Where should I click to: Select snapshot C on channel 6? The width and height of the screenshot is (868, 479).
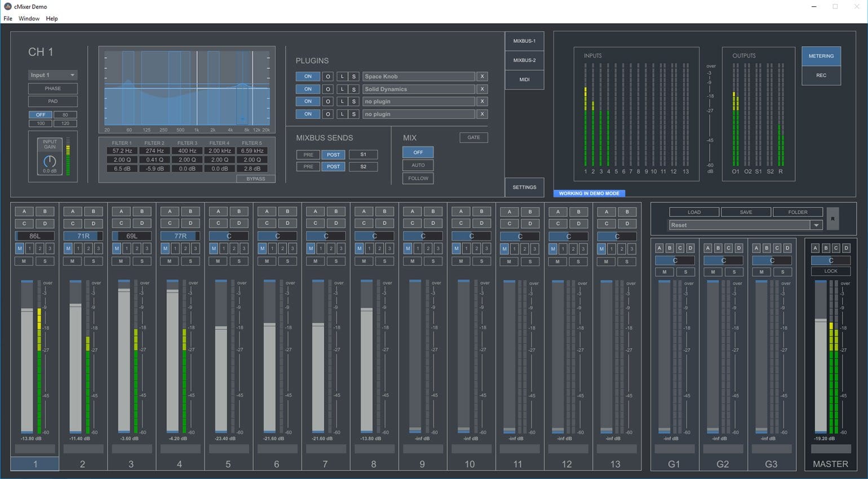click(x=267, y=224)
